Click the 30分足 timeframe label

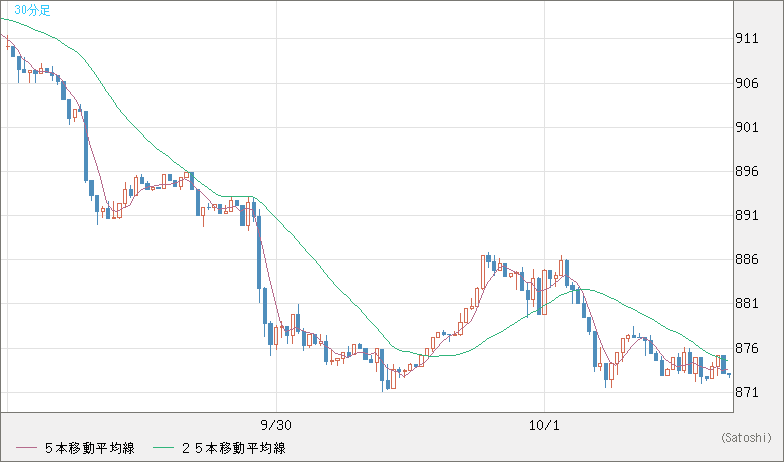[x=32, y=10]
